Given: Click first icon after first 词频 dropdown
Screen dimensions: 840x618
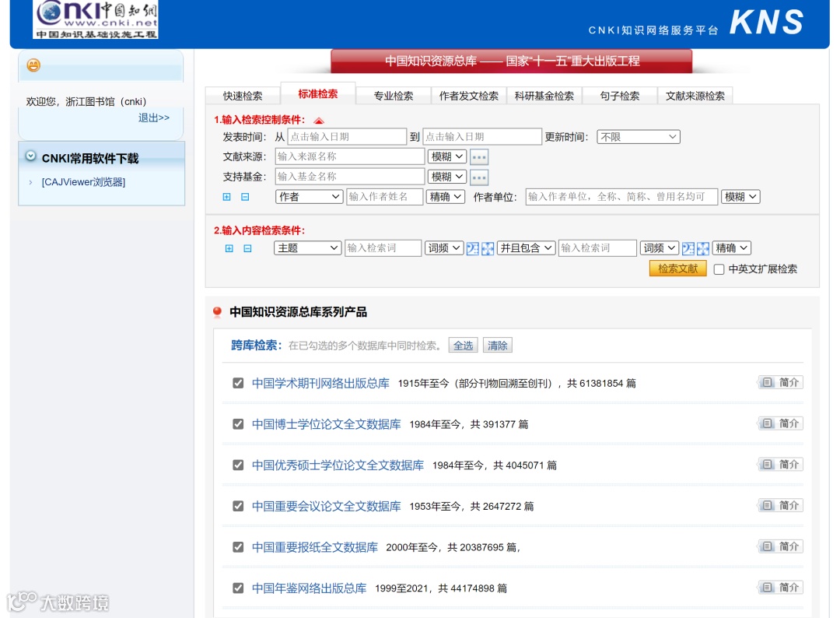Looking at the screenshot, I should click(x=473, y=248).
